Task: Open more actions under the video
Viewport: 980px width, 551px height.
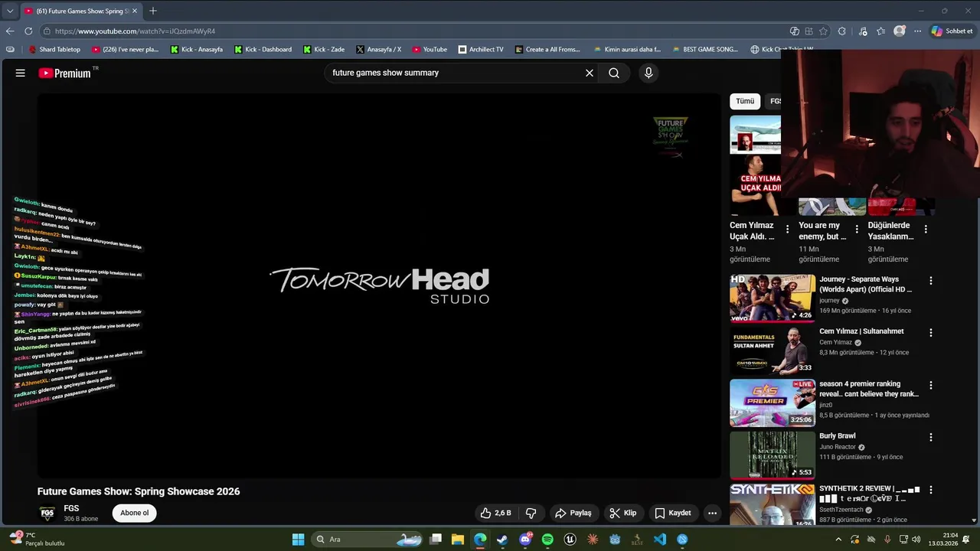Action: (x=712, y=513)
